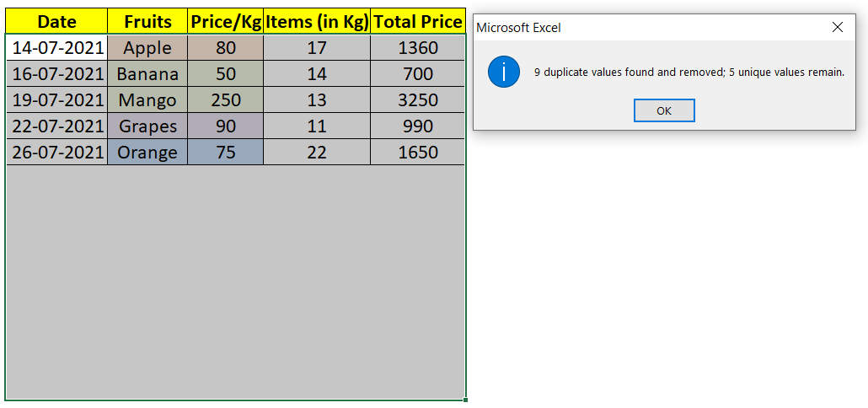Viewport: 868px width, 408px height.
Task: Select the Fruits header cell
Action: [147, 22]
